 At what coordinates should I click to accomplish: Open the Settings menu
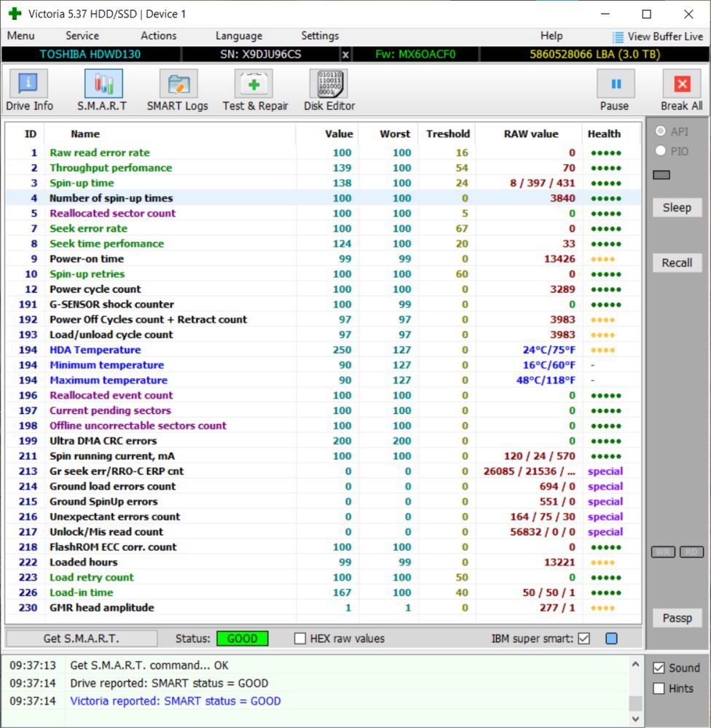[320, 36]
